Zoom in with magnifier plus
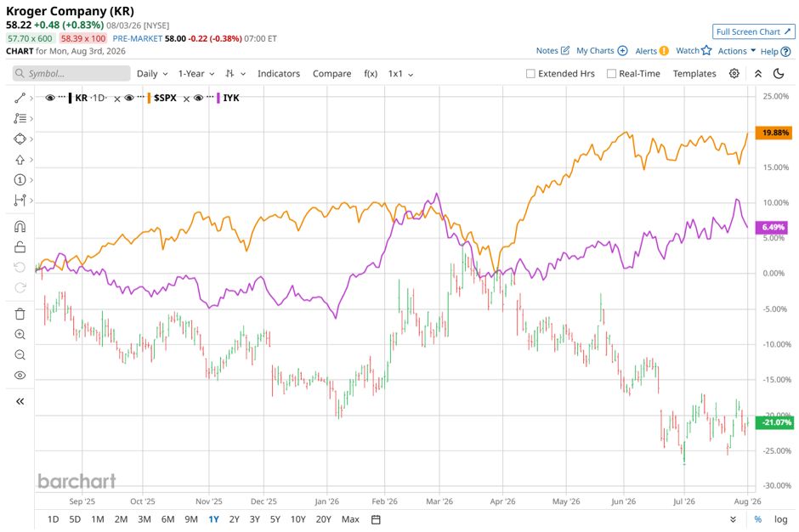 tap(20, 334)
